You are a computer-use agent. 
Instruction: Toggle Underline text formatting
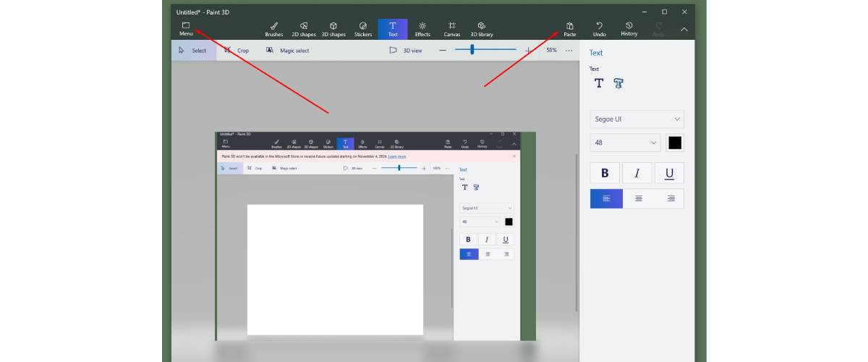pos(669,173)
